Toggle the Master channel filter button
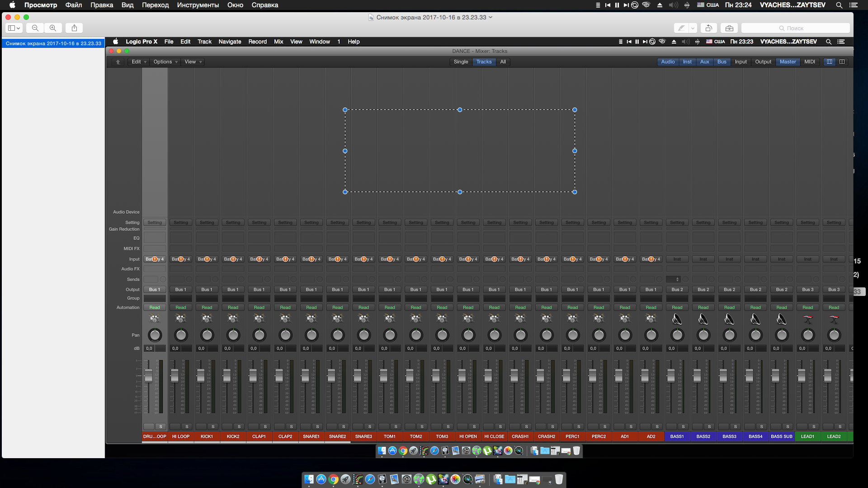The image size is (868, 488). point(788,62)
